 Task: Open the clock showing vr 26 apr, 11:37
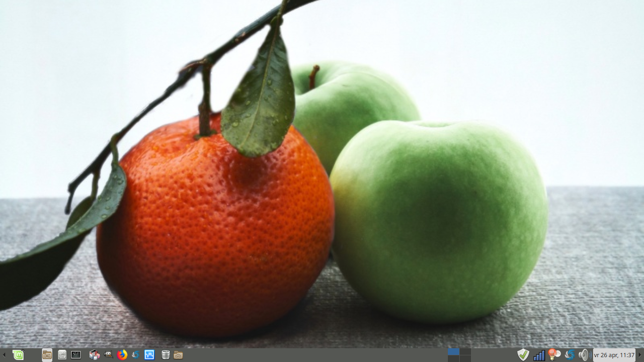614,355
